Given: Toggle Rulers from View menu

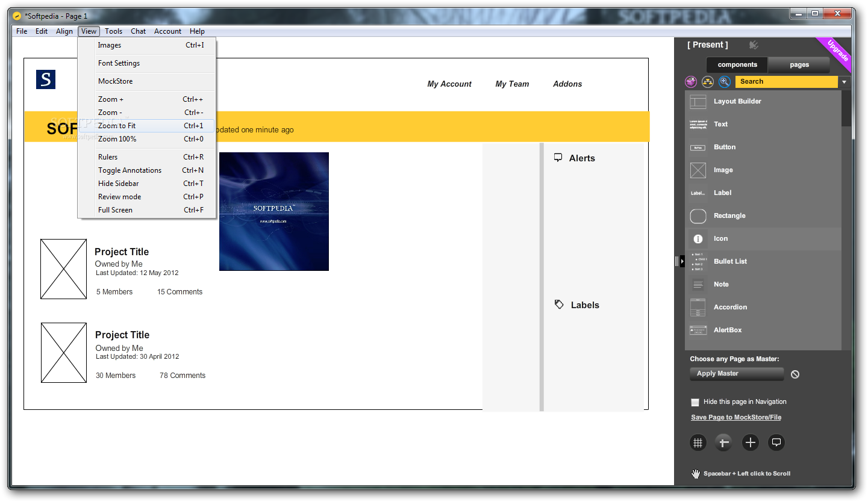Looking at the screenshot, I should click(x=147, y=157).
